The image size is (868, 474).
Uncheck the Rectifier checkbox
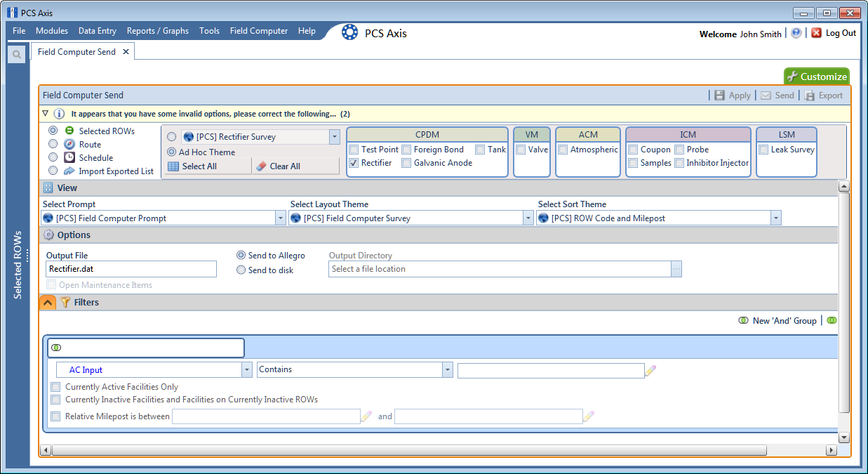354,163
